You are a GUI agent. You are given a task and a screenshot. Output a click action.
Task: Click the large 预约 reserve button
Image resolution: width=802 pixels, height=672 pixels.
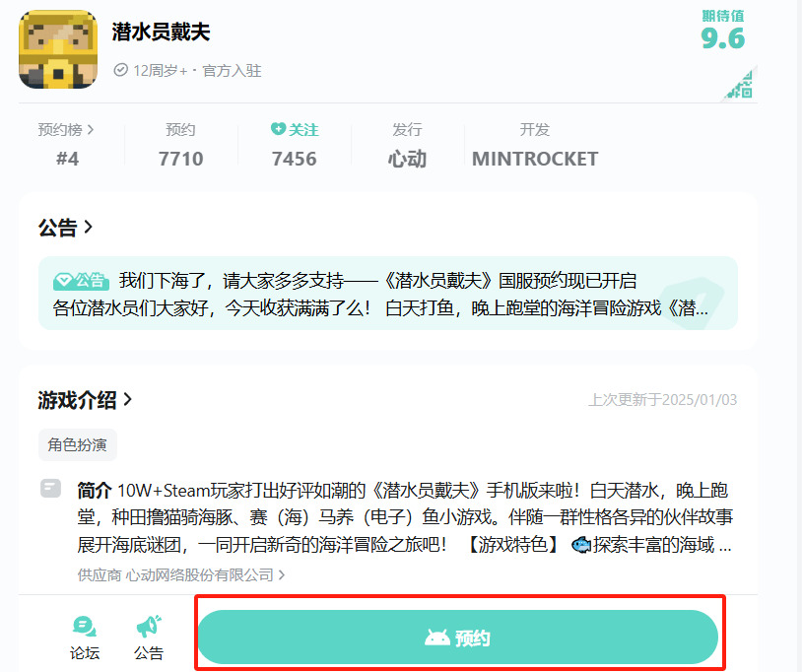click(458, 638)
